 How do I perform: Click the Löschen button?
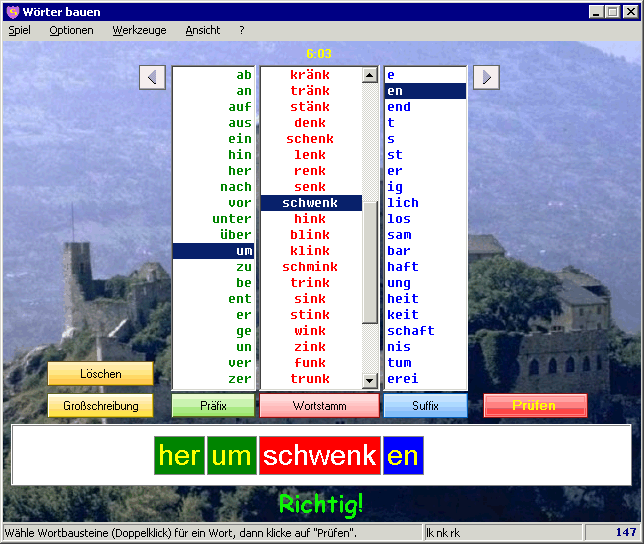(101, 374)
